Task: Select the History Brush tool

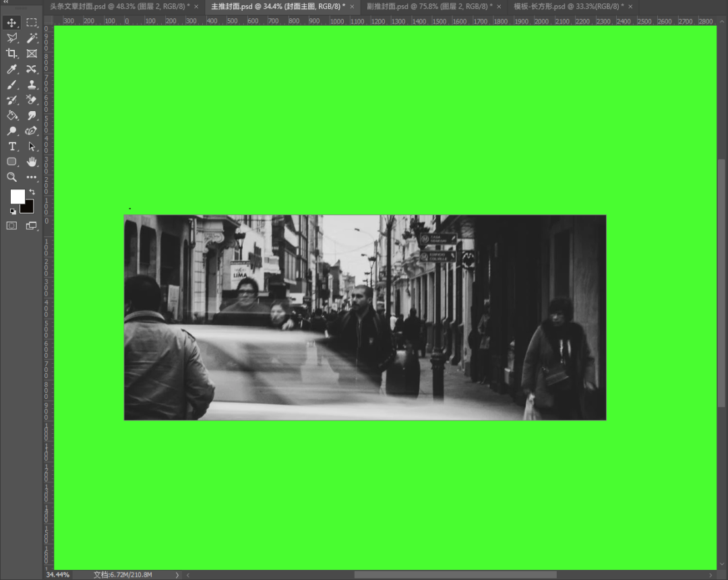Action: 11,100
